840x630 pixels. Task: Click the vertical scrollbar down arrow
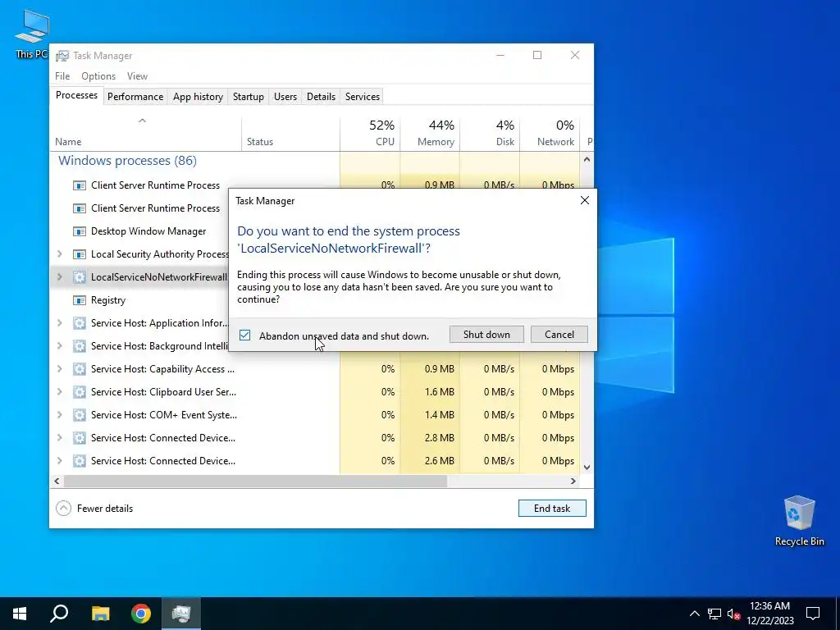point(587,467)
